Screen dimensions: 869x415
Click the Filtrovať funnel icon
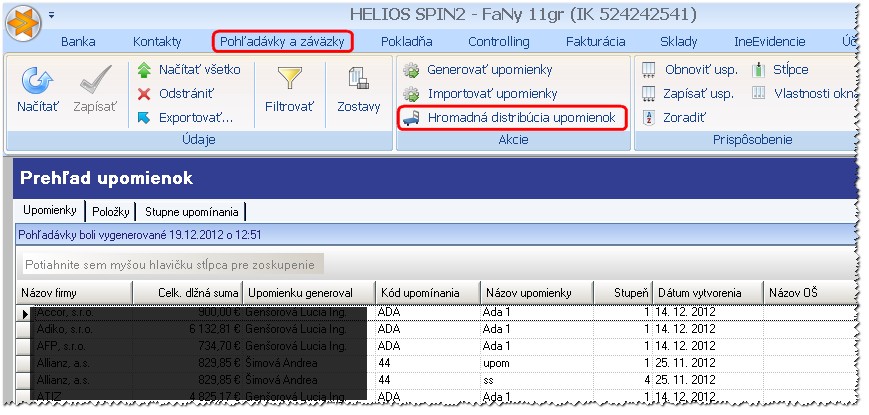coord(290,79)
